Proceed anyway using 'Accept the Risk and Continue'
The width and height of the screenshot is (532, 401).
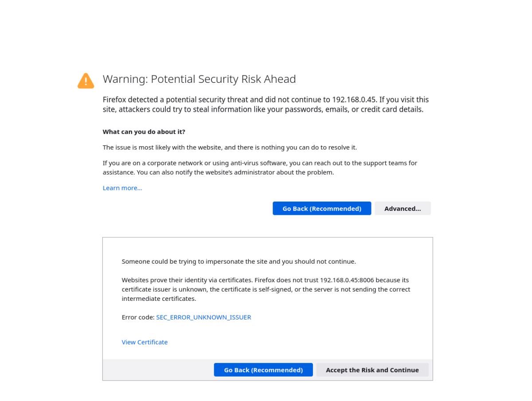[x=372, y=370]
